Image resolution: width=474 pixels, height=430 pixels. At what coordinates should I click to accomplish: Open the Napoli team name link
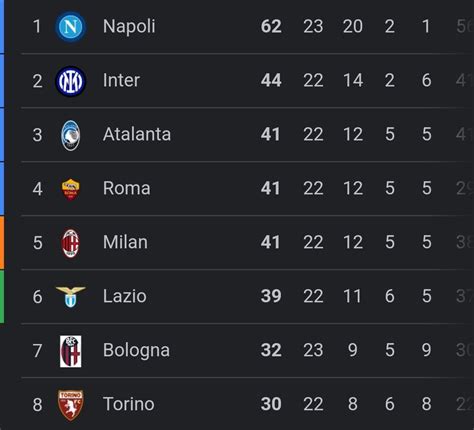[129, 27]
